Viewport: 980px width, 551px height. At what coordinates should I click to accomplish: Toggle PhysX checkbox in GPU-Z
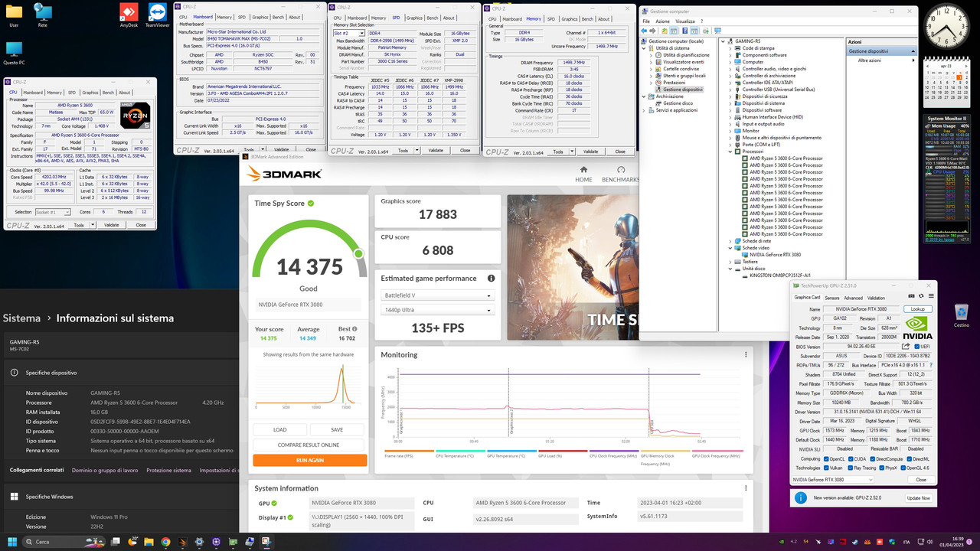[882, 468]
